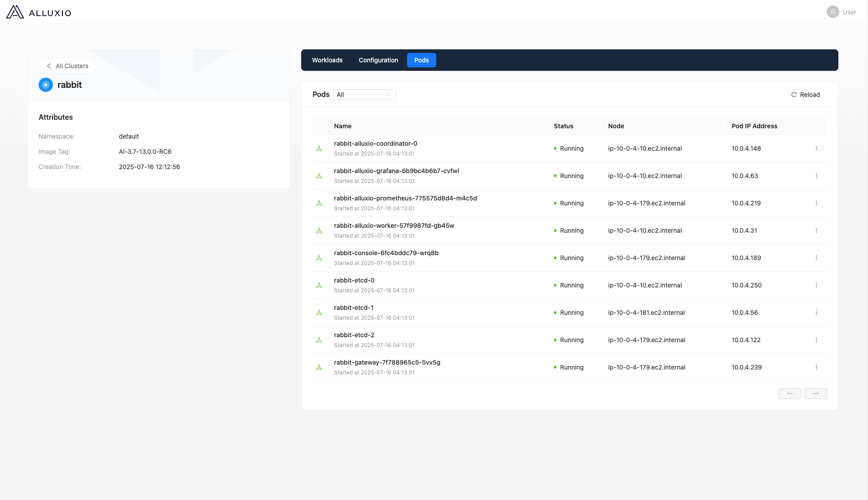Open more options for rabbit-alluxio-worker pod

pos(816,230)
